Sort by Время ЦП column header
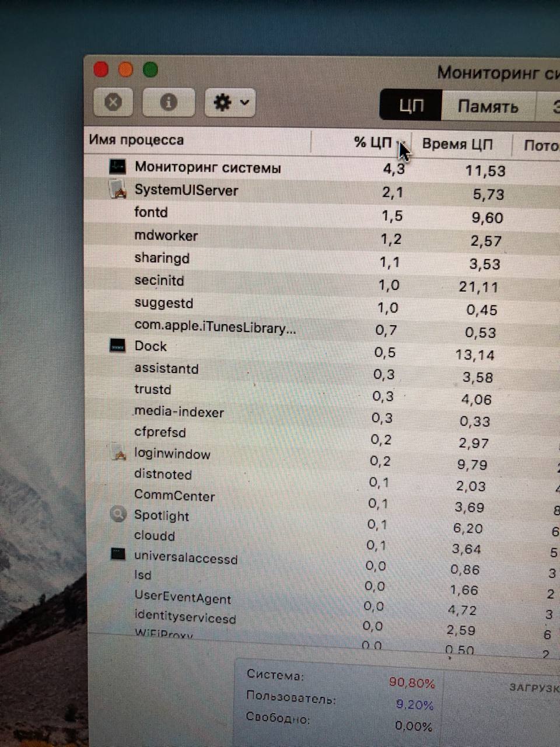Screen dimensions: 560x747 (x=457, y=144)
